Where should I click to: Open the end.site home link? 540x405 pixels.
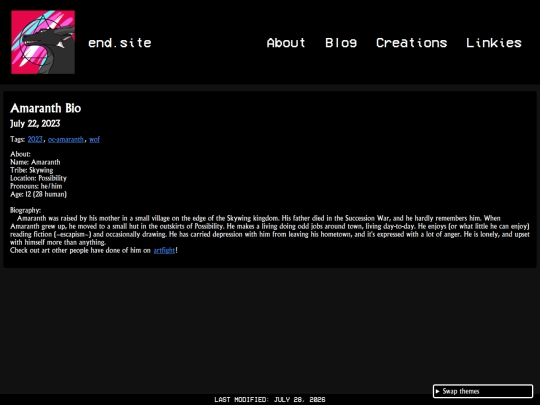pyautogui.click(x=120, y=43)
